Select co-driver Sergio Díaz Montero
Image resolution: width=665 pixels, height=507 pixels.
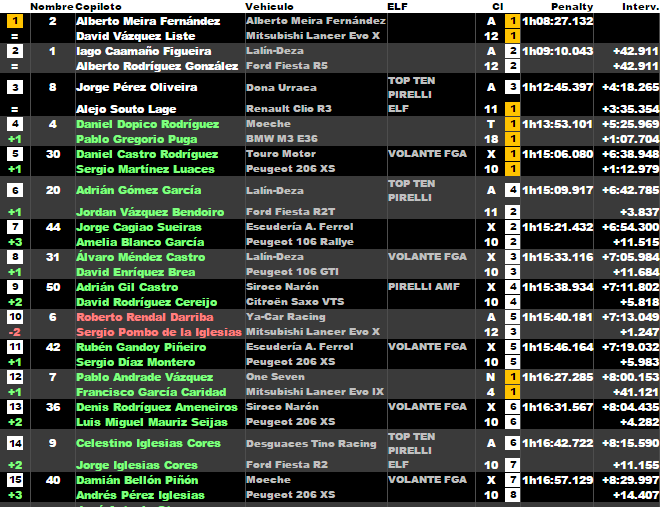[136, 362]
